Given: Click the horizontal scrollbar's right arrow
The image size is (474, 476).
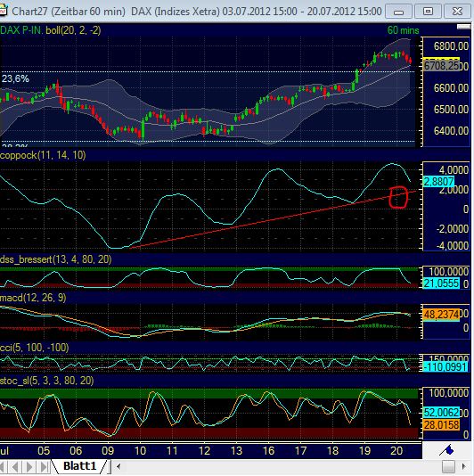Looking at the screenshot, I should click(463, 466).
